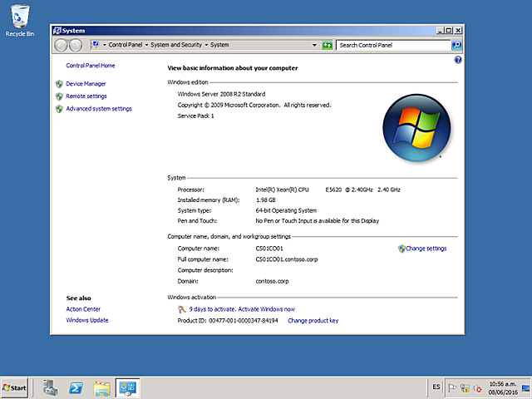
Task: Click the shield icon beside Change settings
Action: click(x=401, y=249)
